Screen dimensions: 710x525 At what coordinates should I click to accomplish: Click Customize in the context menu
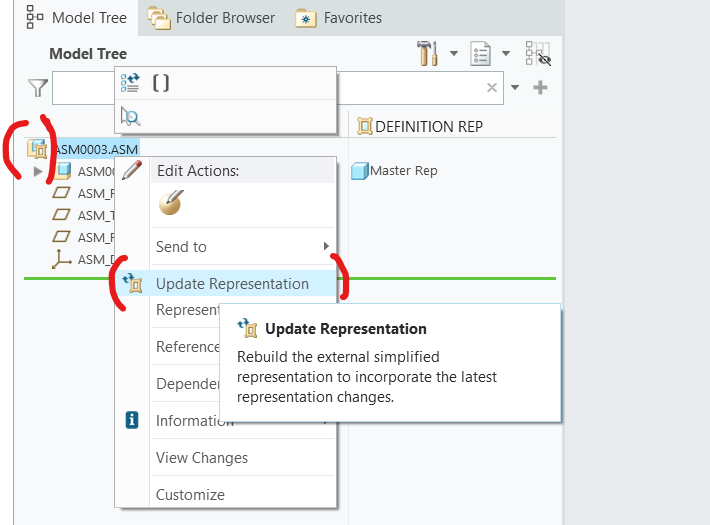pos(190,495)
